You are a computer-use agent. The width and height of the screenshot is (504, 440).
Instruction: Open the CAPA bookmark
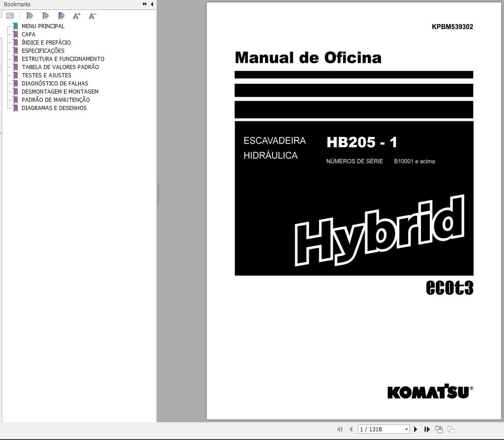[29, 34]
